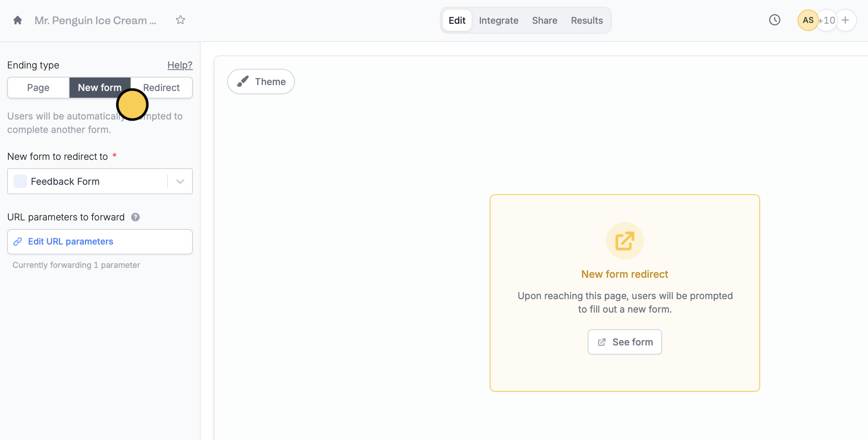Expand the Feedback Form dropdown chevron
This screenshot has width=868, height=440.
pos(180,182)
